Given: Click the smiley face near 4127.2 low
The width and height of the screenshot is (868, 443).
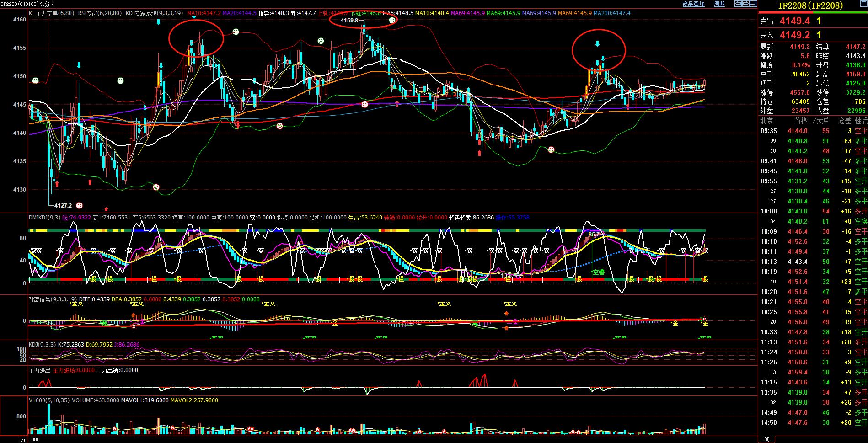Looking at the screenshot, I should 80,205.
